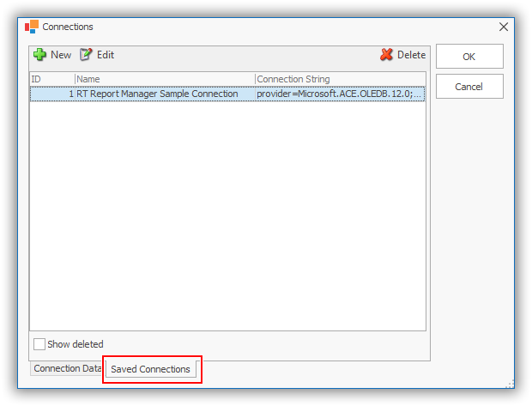Click the red X Delete icon
Screen dimensions: 532x406
386,55
